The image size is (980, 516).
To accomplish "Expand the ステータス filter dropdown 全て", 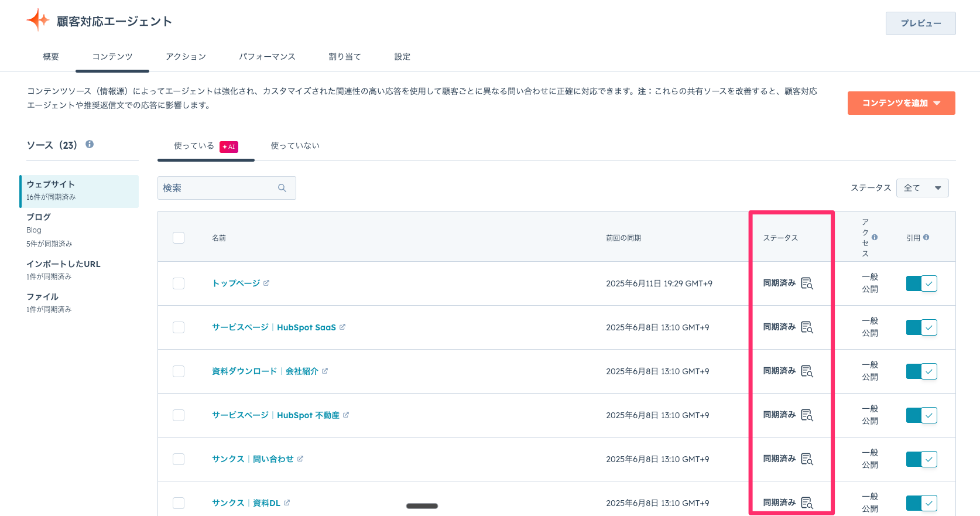I will (x=922, y=188).
